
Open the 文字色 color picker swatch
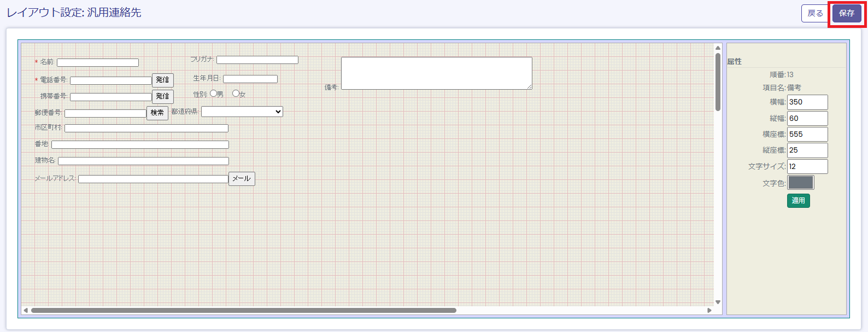[800, 183]
